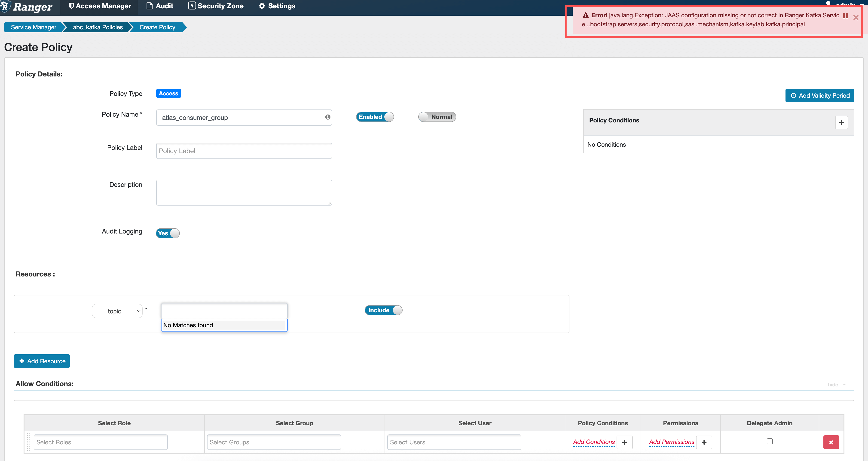Viewport: 868px width, 461px height.
Task: Click the plus beside Add Conditions
Action: click(x=624, y=442)
